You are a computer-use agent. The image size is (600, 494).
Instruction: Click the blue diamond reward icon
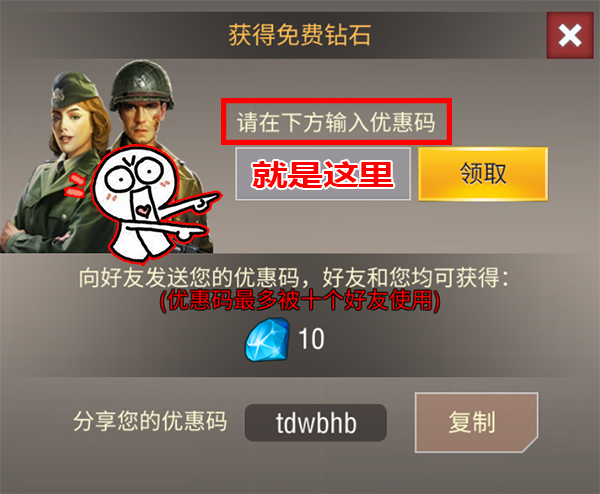point(267,339)
